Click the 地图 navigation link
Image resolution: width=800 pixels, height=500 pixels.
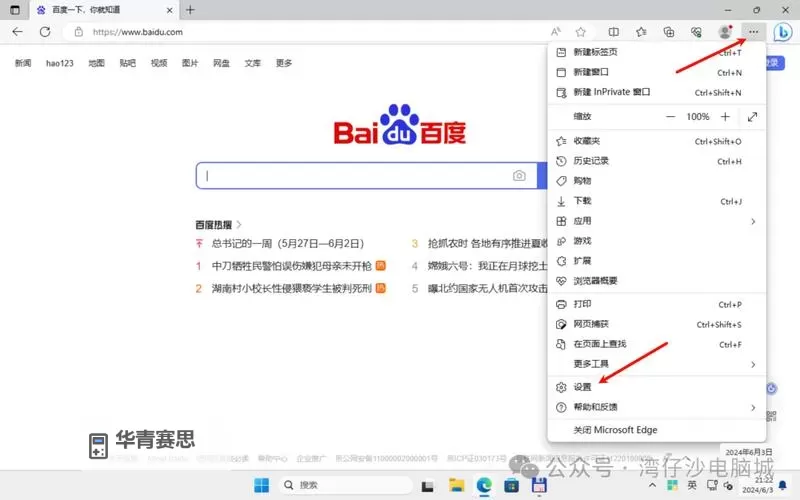96,63
